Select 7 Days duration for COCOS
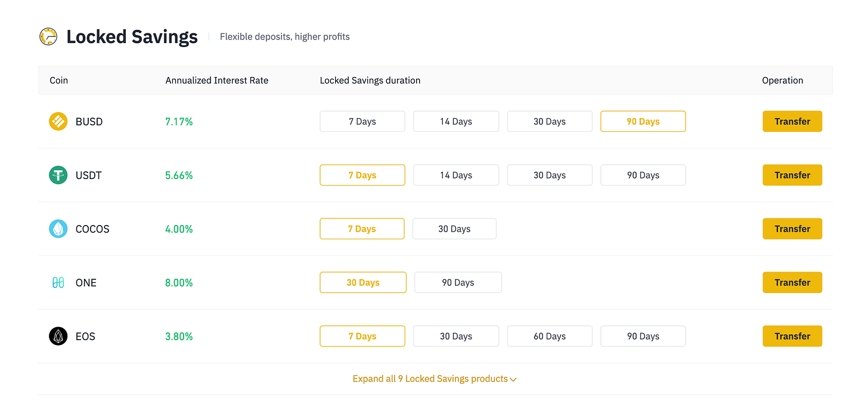 click(362, 229)
